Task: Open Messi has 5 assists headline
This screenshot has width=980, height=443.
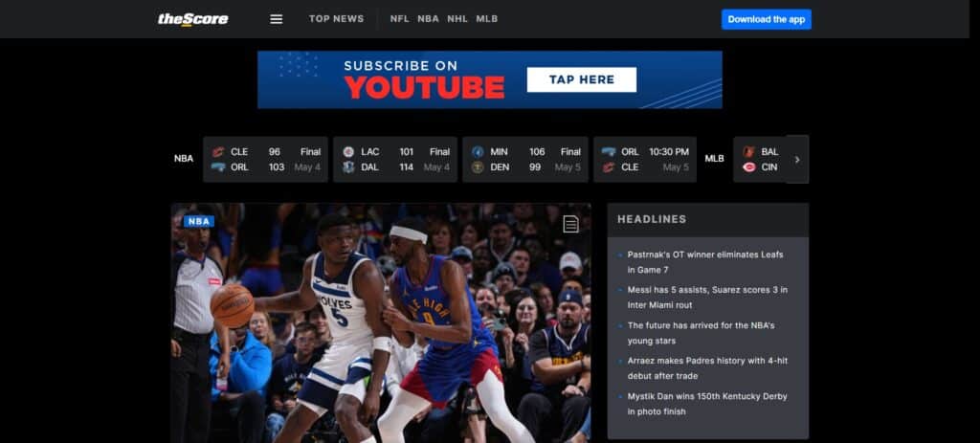Action: tap(707, 298)
